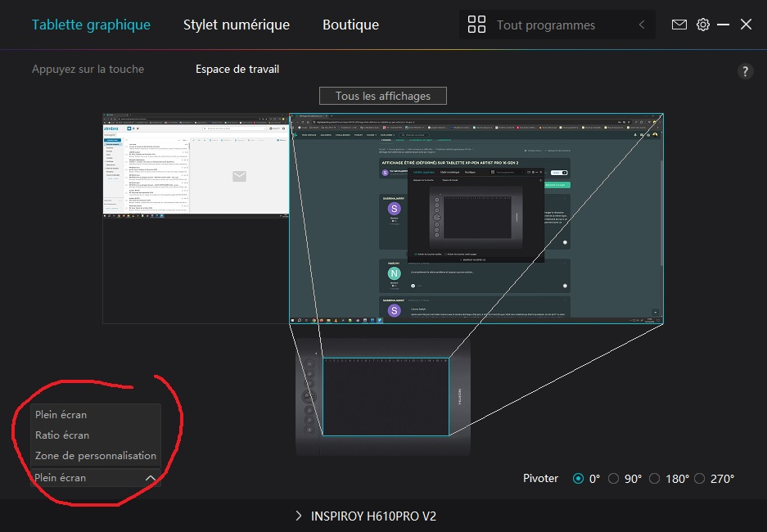Select 270° rotation option
Image resolution: width=767 pixels, height=532 pixels.
(x=699, y=479)
